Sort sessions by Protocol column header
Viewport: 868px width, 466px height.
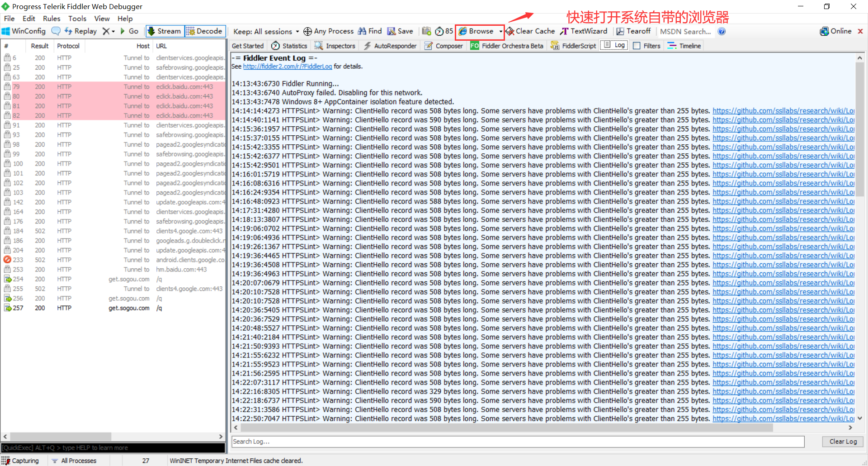[68, 46]
